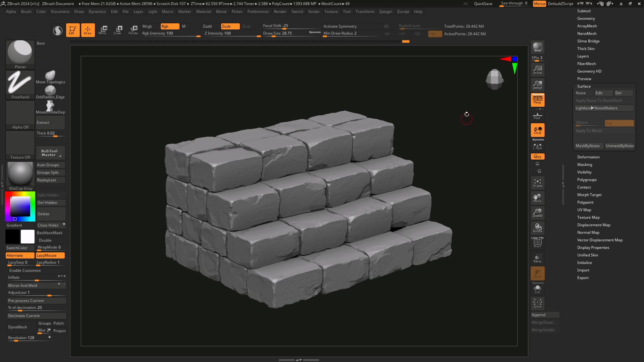
Task: Expand the Deformation subpalette
Action: tap(588, 157)
